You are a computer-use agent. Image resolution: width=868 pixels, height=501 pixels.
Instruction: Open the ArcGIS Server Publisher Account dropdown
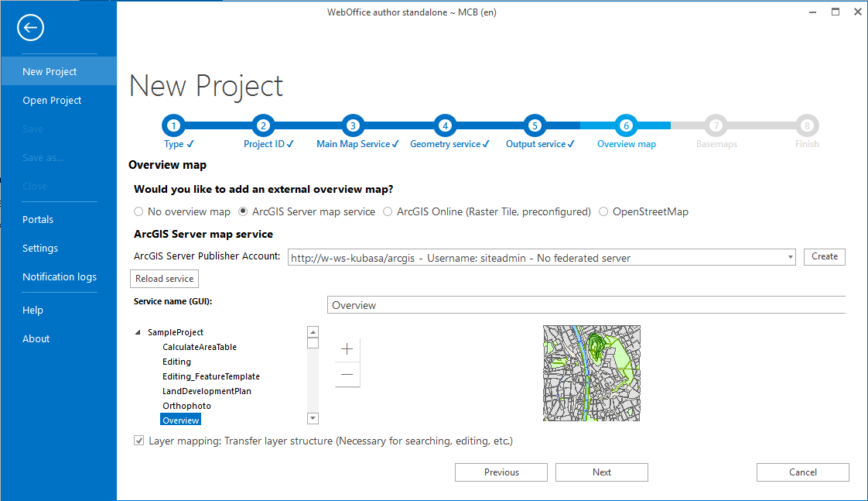click(x=790, y=256)
